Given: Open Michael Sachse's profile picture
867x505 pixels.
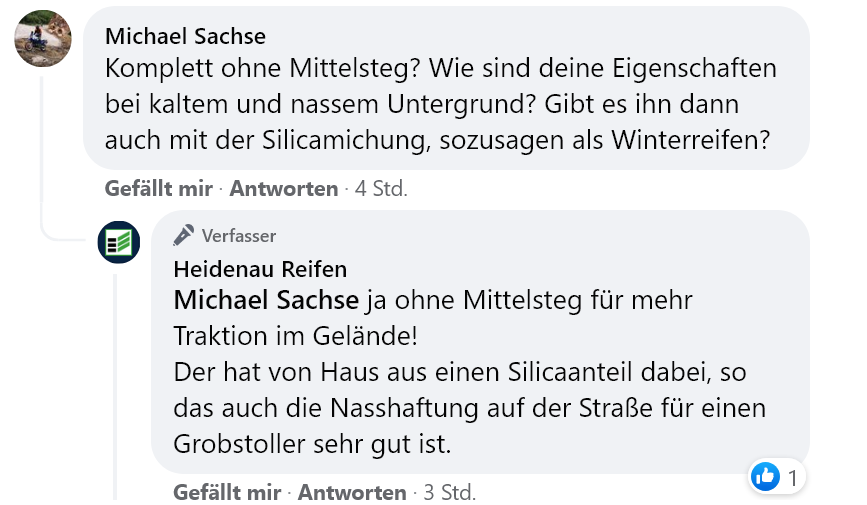Looking at the screenshot, I should pos(43,40).
